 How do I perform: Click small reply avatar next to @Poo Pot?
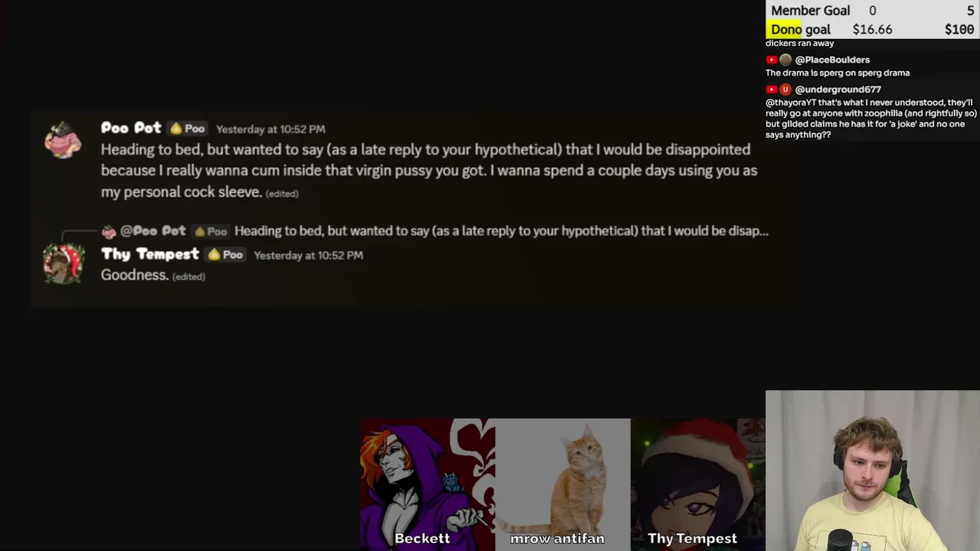[x=109, y=231]
